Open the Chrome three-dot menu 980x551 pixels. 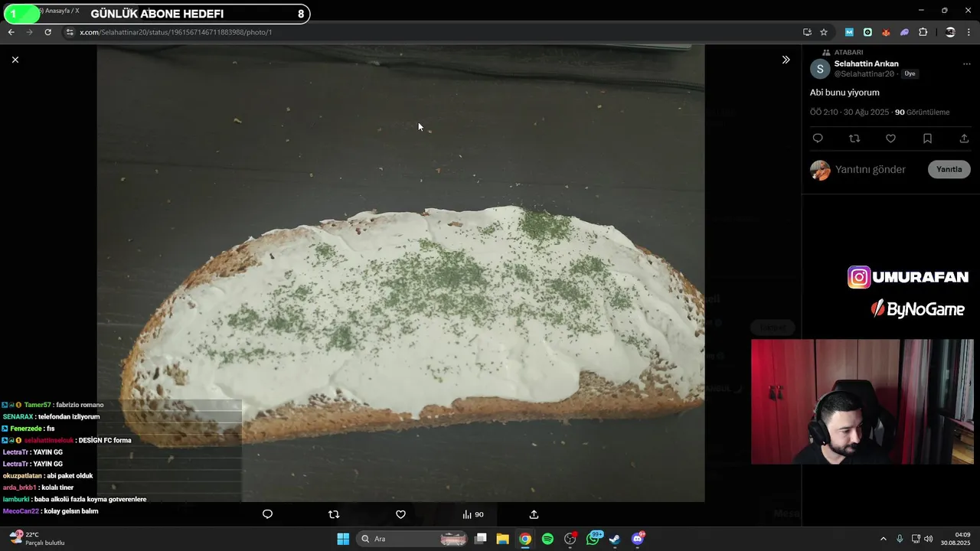coord(969,32)
